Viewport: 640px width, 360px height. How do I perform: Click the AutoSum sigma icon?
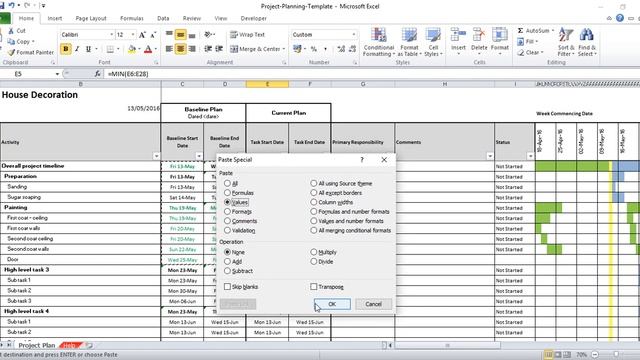click(520, 31)
